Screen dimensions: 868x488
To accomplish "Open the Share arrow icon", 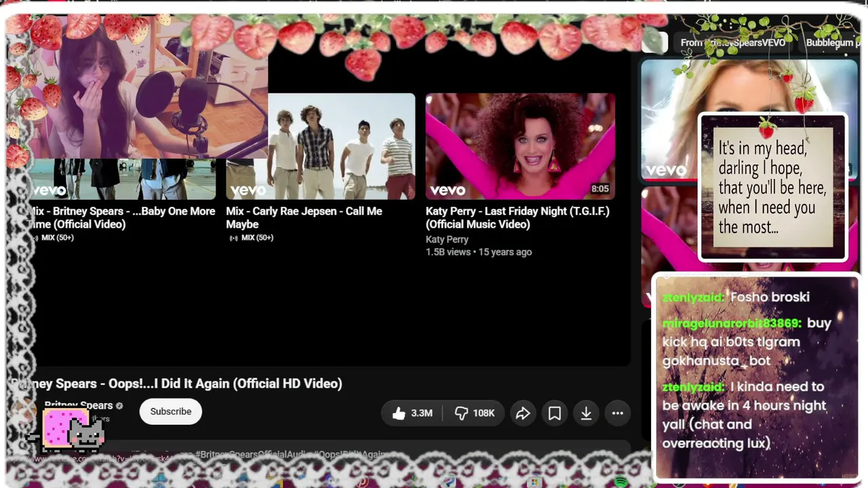I will pyautogui.click(x=523, y=413).
